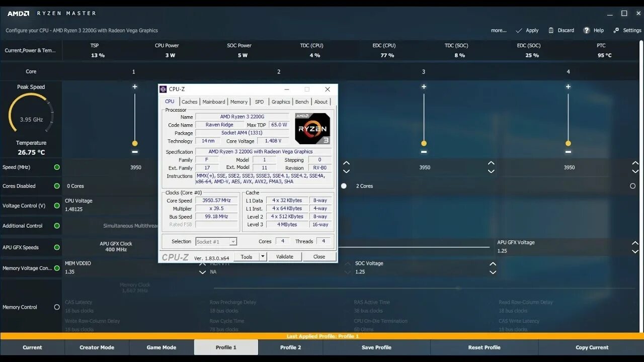Image resolution: width=644 pixels, height=362 pixels.
Task: Click the plus icon above Core 1 slider
Action: point(135,86)
